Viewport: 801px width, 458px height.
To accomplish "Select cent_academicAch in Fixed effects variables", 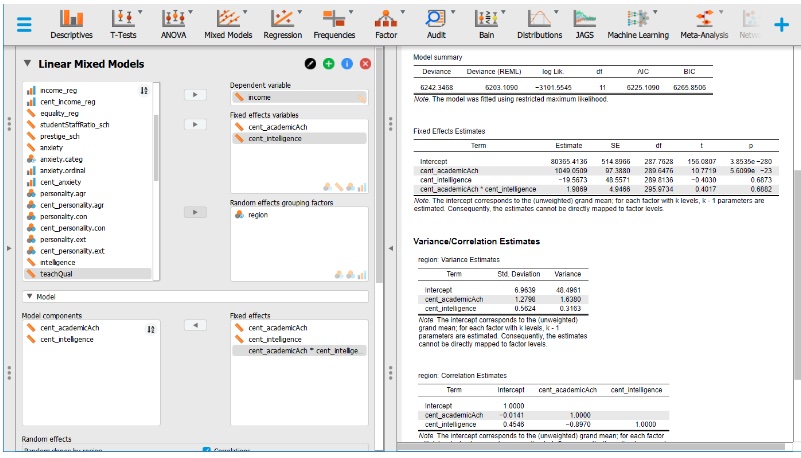I will click(299, 127).
